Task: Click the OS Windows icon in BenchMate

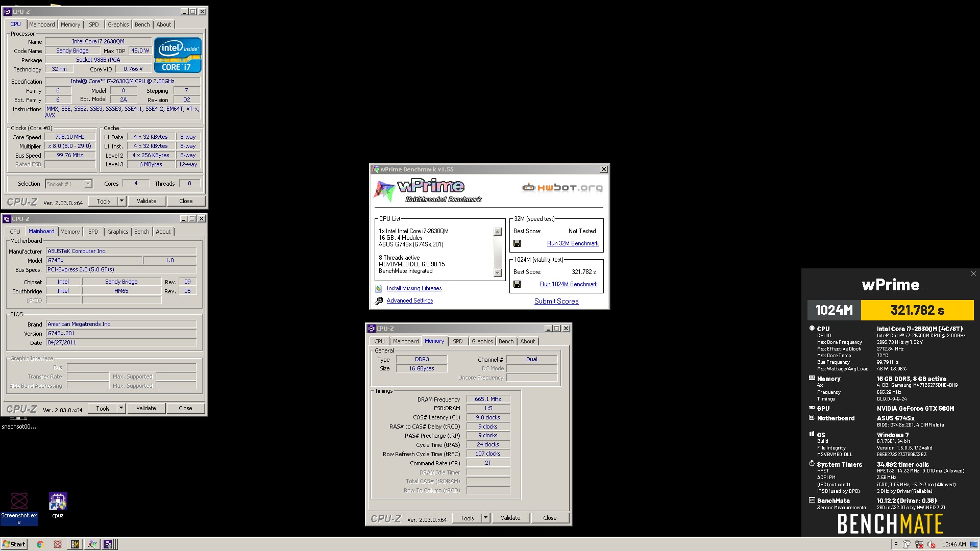Action: [x=812, y=434]
